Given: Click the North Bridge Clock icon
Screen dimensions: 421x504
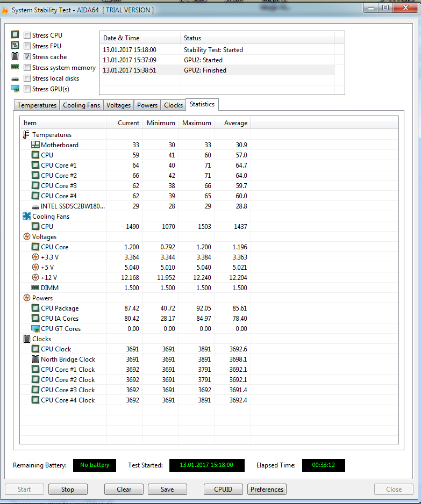Looking at the screenshot, I should point(35,359).
